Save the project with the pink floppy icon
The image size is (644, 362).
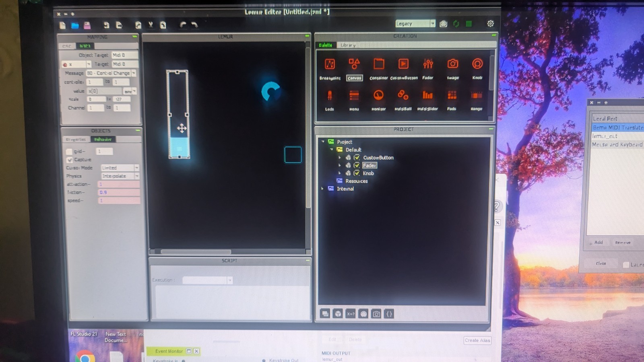[x=87, y=25]
